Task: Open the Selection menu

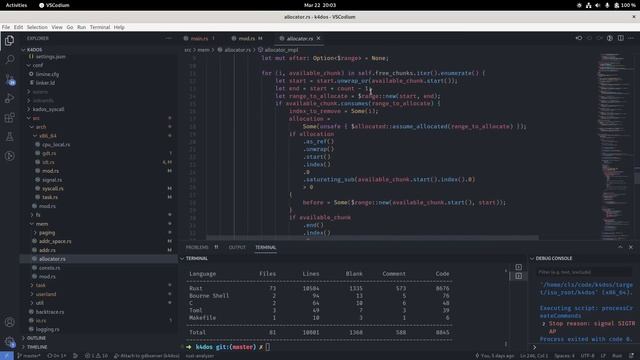Action: 37,27
